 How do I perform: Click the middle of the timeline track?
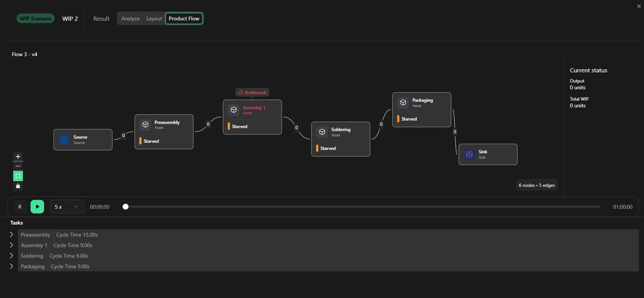click(x=362, y=206)
